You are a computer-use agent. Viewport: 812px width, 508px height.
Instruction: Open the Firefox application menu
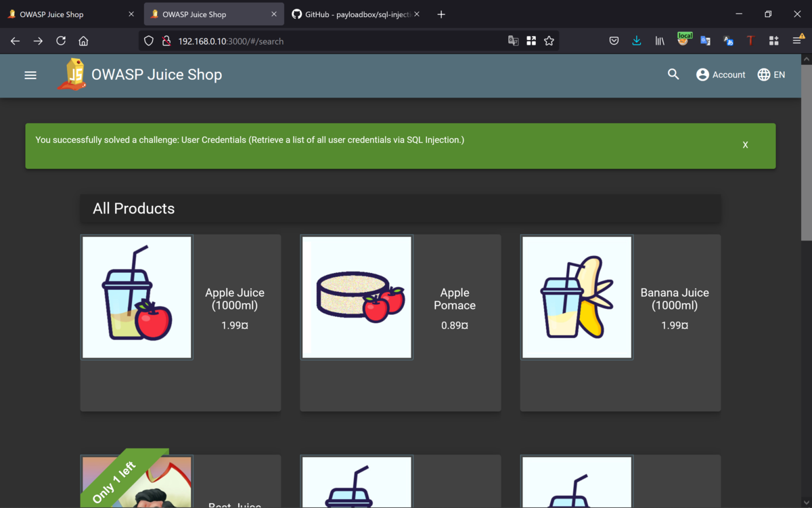pos(798,41)
